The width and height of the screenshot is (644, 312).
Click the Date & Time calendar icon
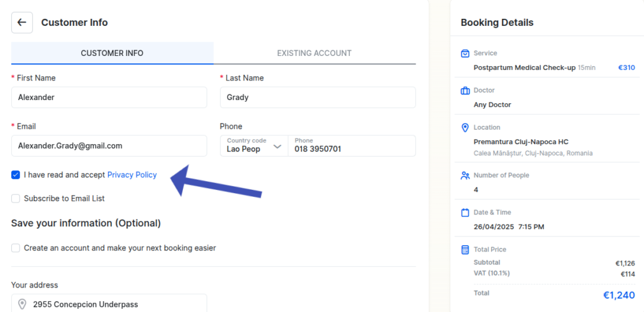(x=465, y=213)
